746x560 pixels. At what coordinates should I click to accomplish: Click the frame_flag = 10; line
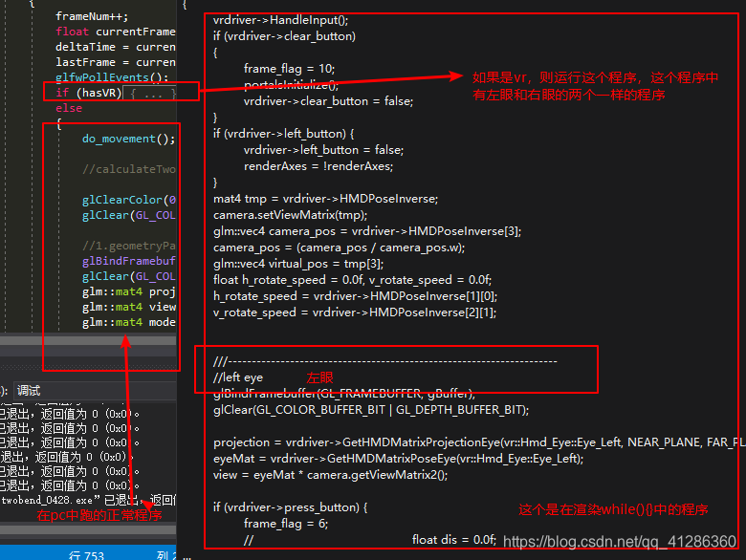pyautogui.click(x=289, y=69)
